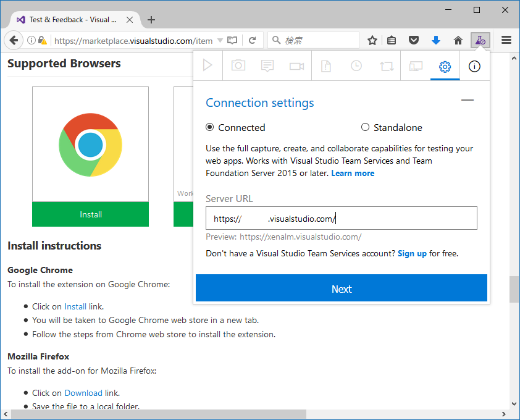Open the Firefox hamburger menu
This screenshot has height=420, width=520.
coord(506,41)
